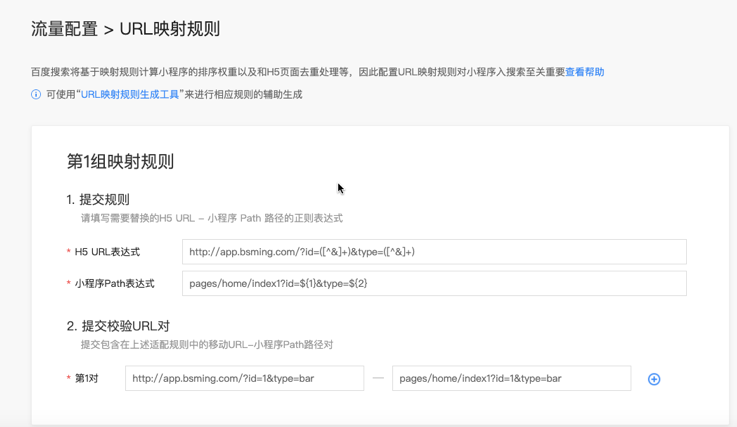Select the 第1对 mini program path input
This screenshot has width=737, height=427.
511,378
